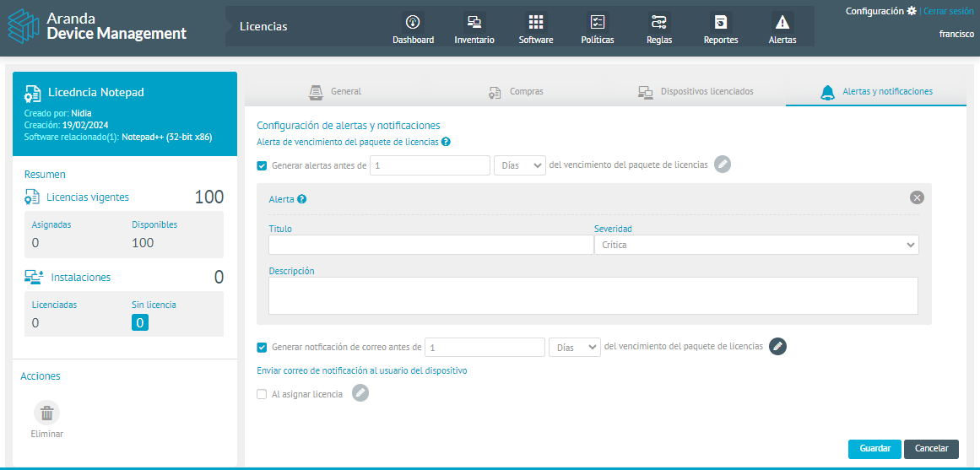Select the Alertas y notificaciones tab

(876, 92)
